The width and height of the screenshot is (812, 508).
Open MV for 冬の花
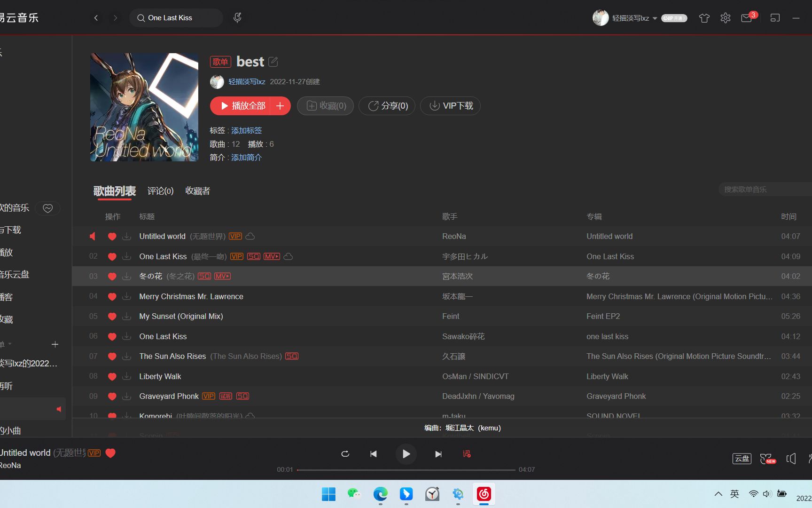(223, 276)
